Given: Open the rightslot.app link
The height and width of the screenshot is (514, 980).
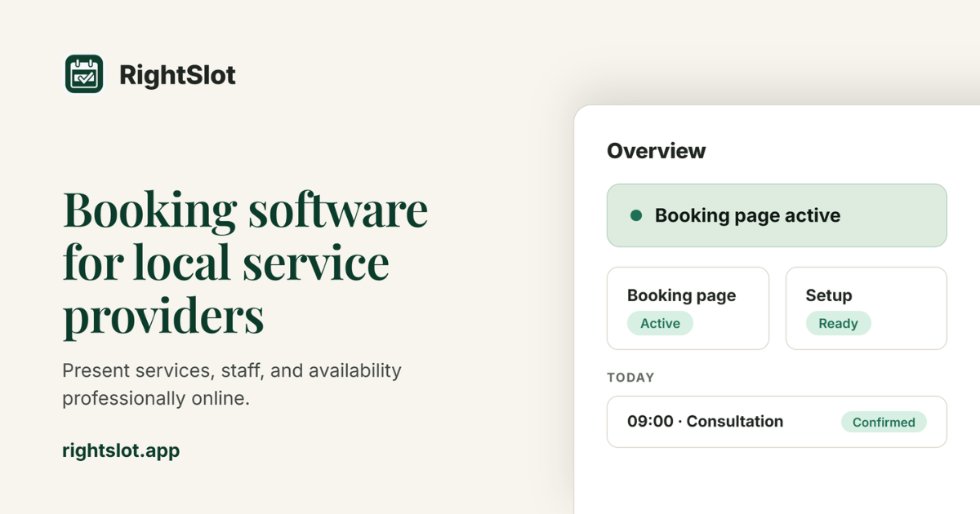Looking at the screenshot, I should 121,450.
